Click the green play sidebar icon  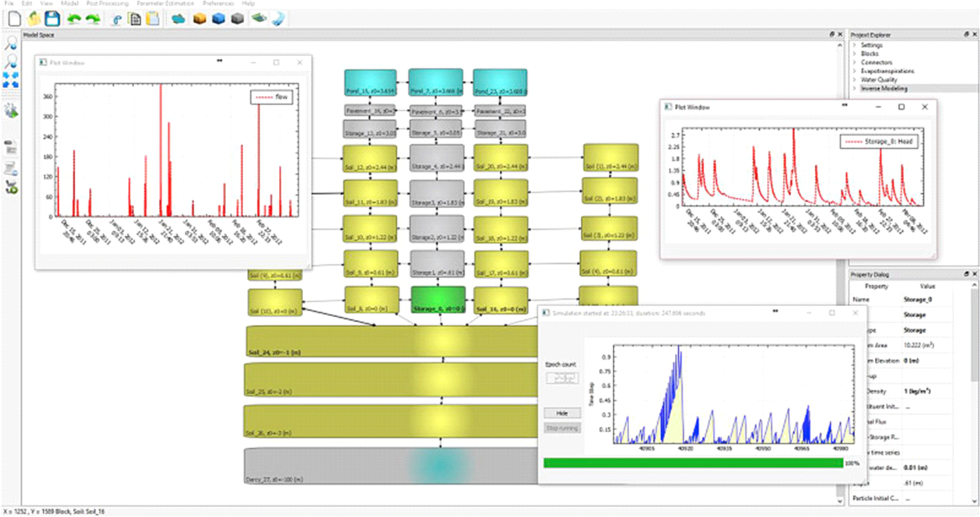pos(11,187)
